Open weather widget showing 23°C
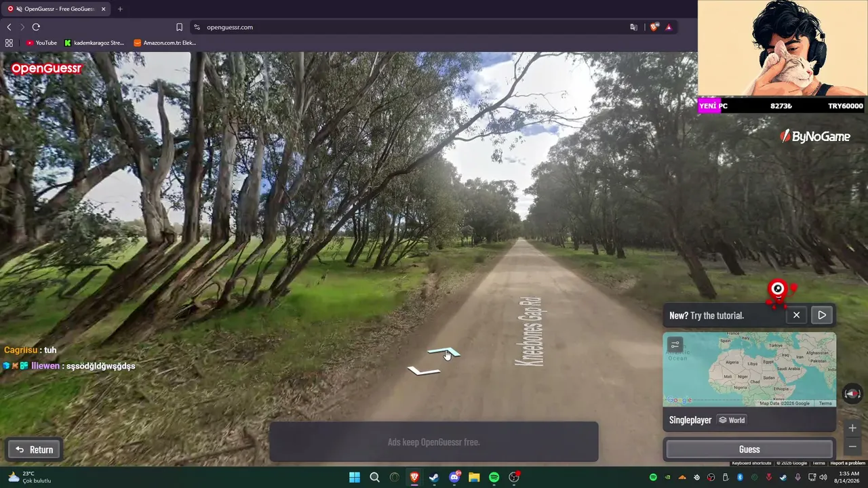868x488 pixels. (x=28, y=477)
